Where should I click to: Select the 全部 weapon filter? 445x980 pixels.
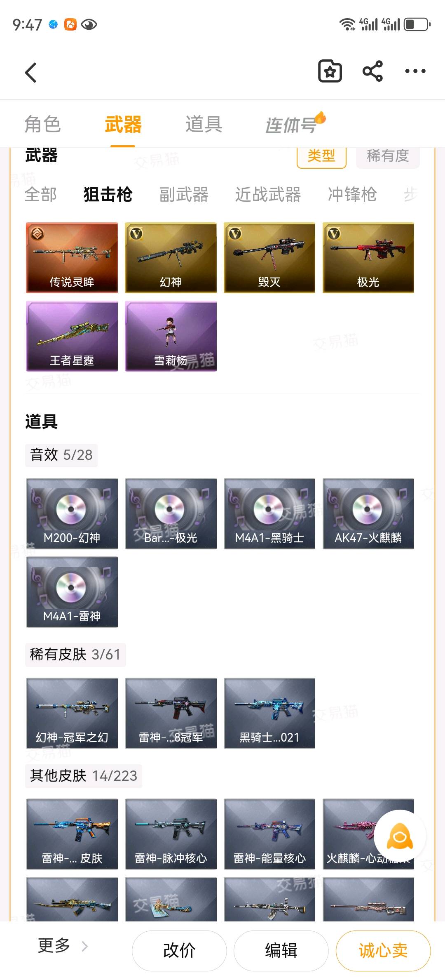[41, 194]
